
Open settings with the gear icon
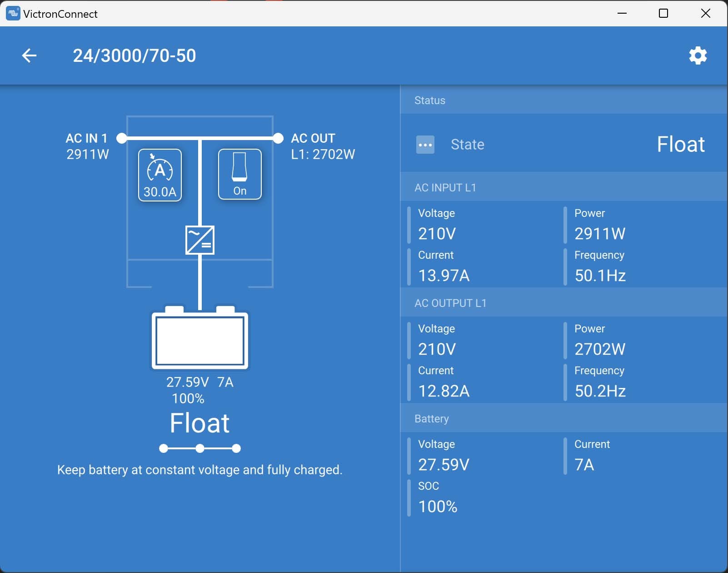pos(698,55)
